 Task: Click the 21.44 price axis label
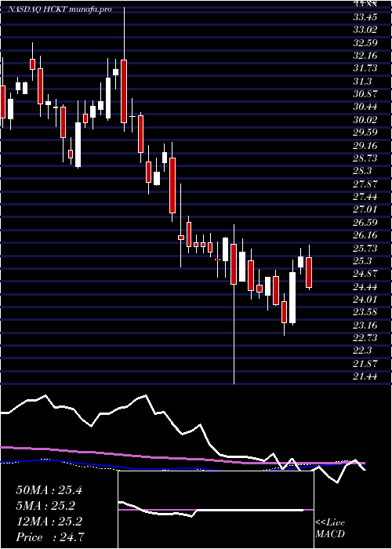pos(365,376)
